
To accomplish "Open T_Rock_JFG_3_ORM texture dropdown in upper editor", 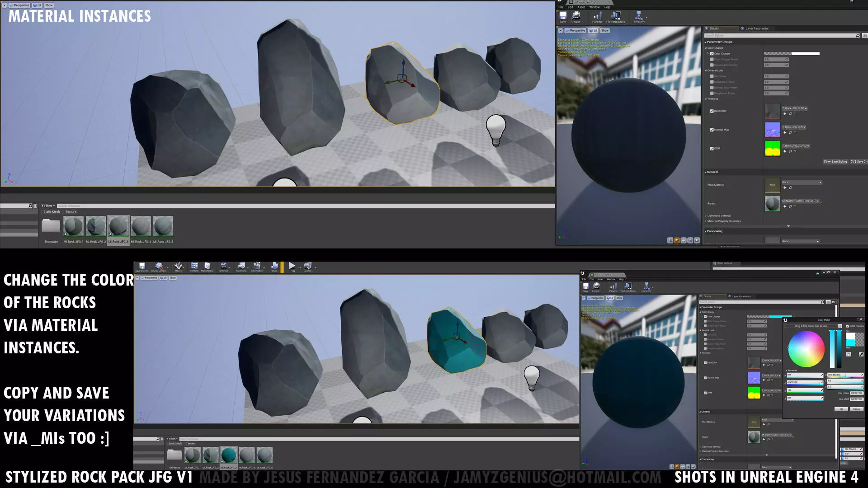I will [x=796, y=146].
